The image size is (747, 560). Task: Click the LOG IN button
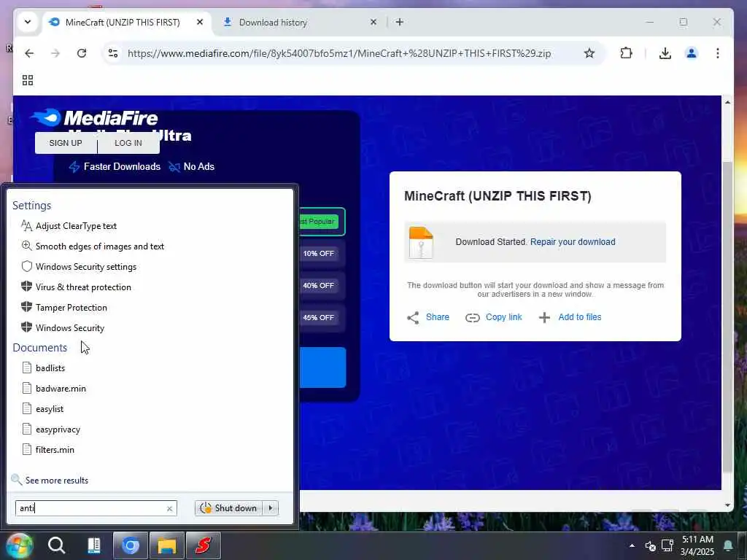click(128, 143)
